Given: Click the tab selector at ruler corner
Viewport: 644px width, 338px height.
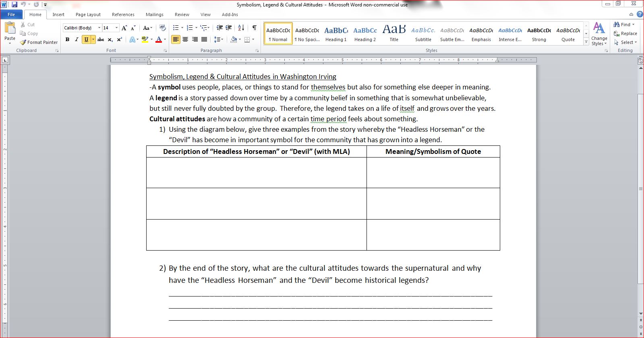Looking at the screenshot, I should 5,60.
